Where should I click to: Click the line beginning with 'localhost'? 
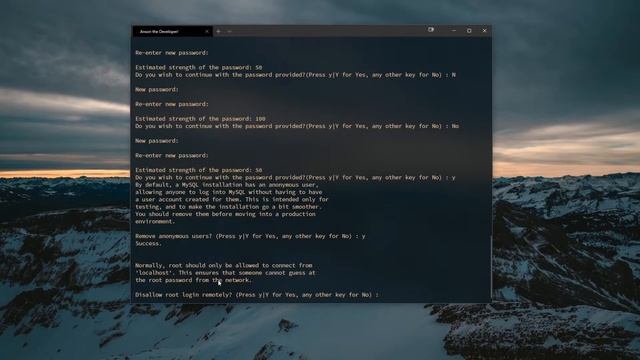(225, 273)
